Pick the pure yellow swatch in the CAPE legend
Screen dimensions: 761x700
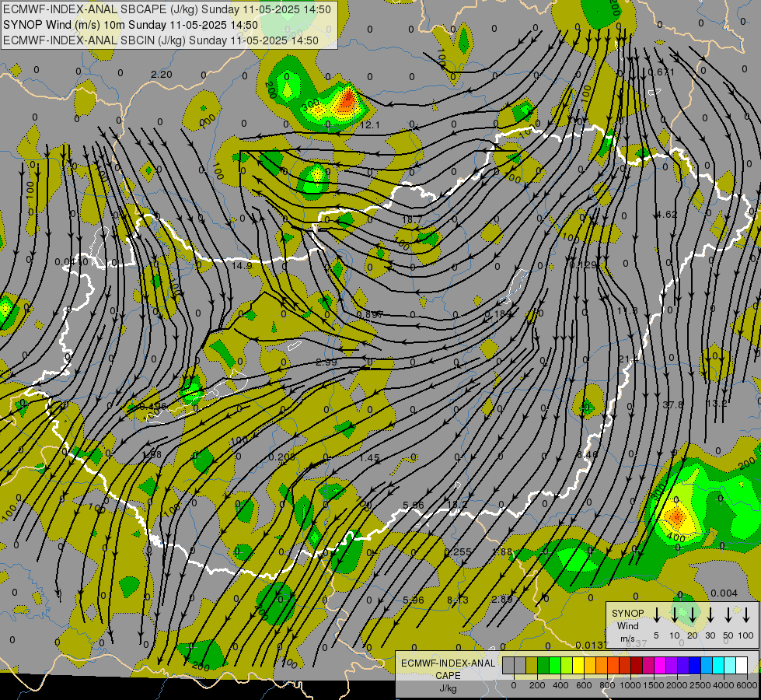pyautogui.click(x=578, y=665)
